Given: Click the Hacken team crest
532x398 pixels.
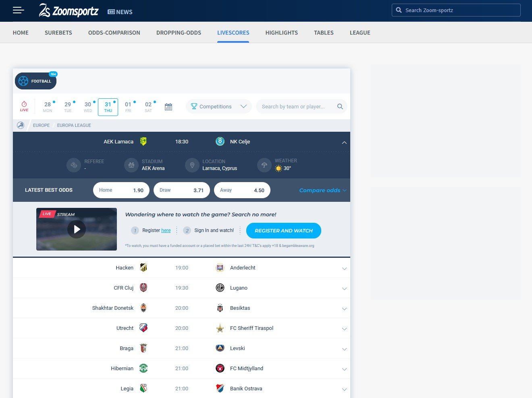Looking at the screenshot, I should tap(143, 267).
